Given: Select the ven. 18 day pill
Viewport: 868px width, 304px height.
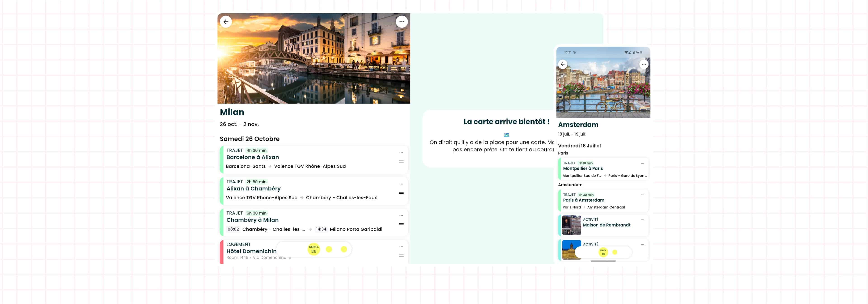Looking at the screenshot, I should [x=603, y=252].
